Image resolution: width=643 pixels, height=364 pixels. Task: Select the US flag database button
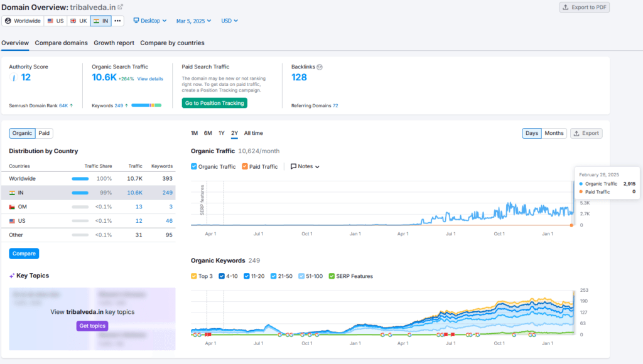click(x=55, y=21)
